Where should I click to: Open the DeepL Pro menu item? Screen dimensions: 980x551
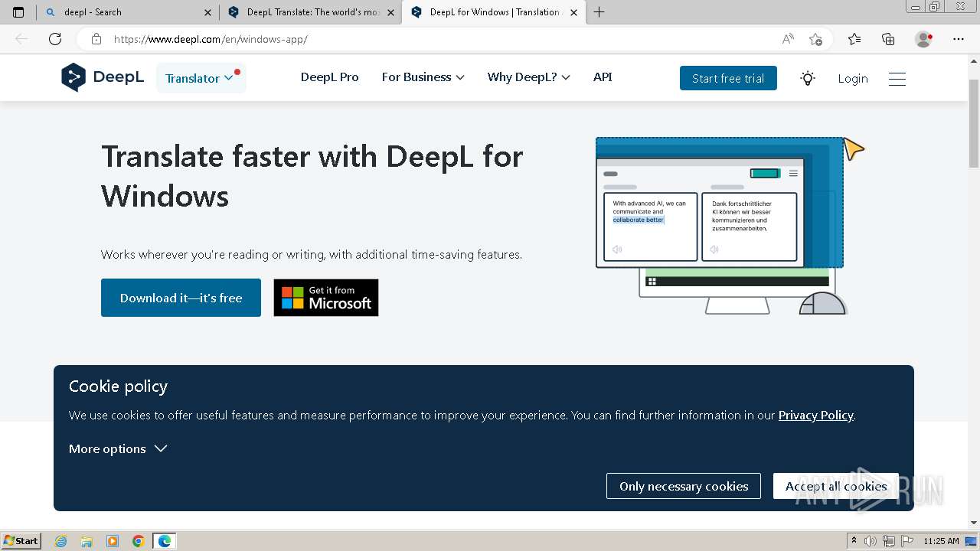pos(329,77)
